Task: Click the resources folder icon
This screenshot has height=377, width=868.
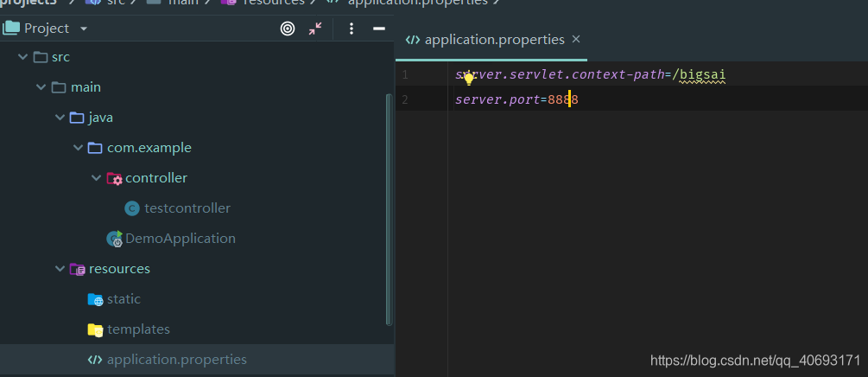Action: tap(78, 270)
